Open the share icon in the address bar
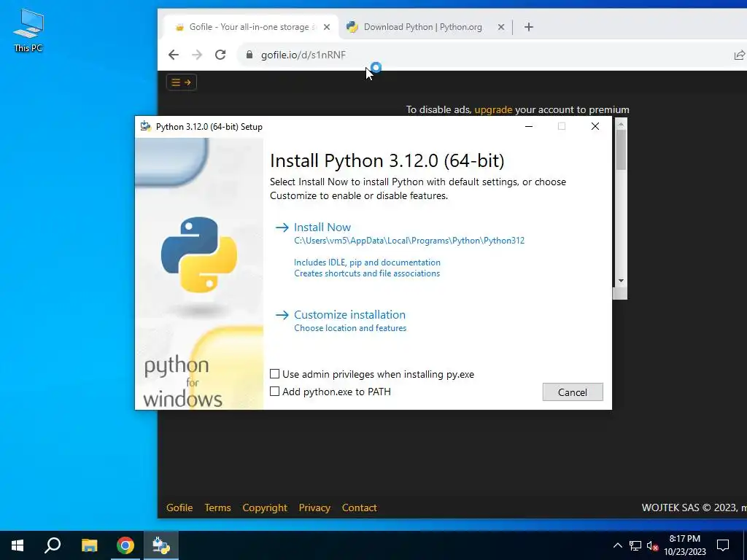Screen dimensions: 747x560 coord(739,55)
